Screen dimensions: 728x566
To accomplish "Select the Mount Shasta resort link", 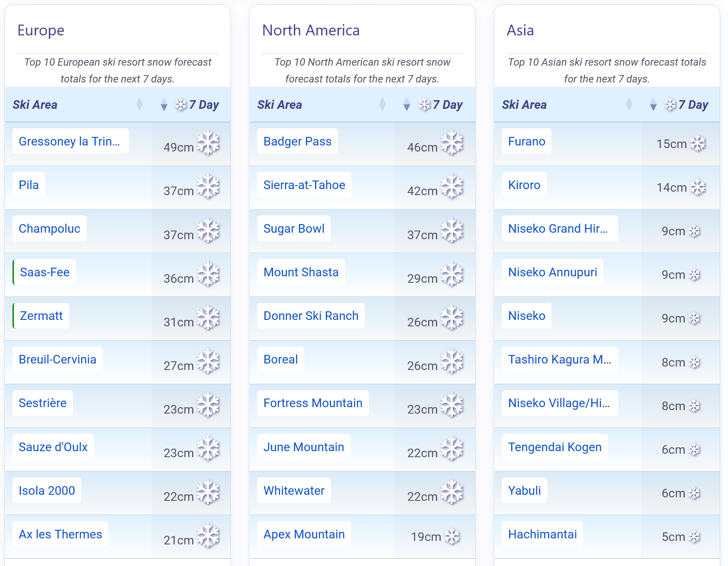I will pos(301,272).
